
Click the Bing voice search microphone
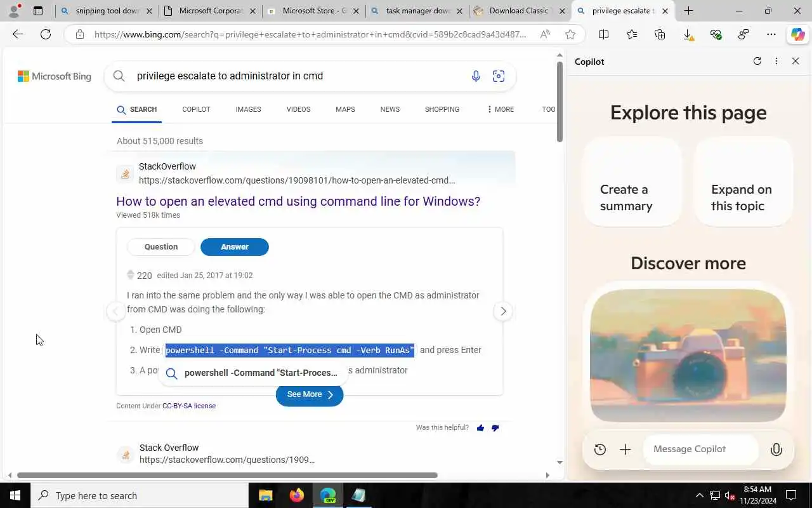[476, 76]
